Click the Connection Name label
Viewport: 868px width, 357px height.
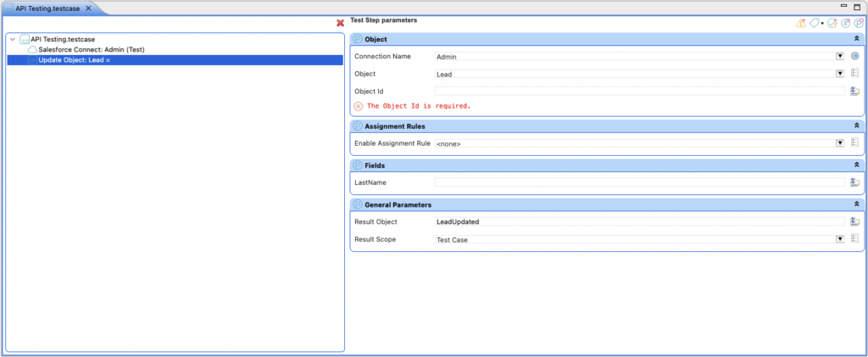click(382, 57)
